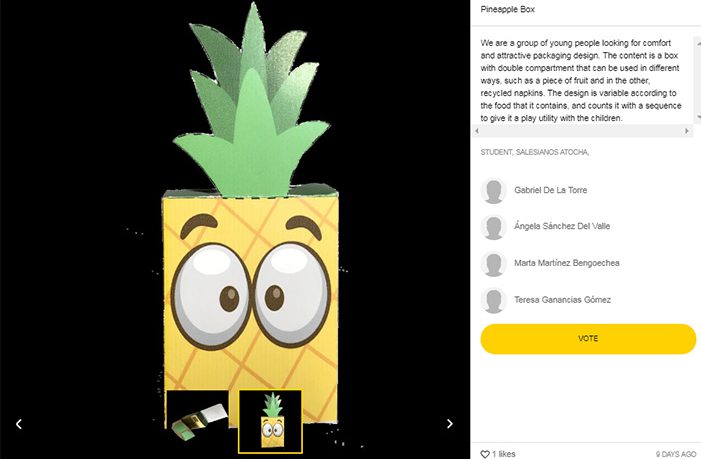Open Teresa Ganancias Gómez's avatar
This screenshot has width=701, height=459.
pyautogui.click(x=494, y=300)
